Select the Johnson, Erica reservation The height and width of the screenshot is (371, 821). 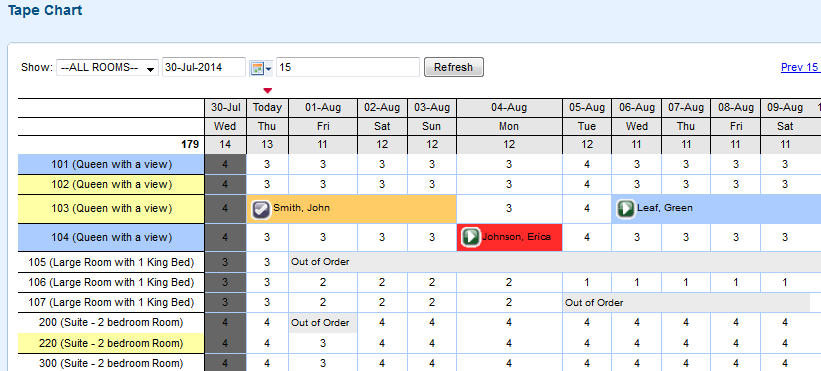tap(509, 237)
